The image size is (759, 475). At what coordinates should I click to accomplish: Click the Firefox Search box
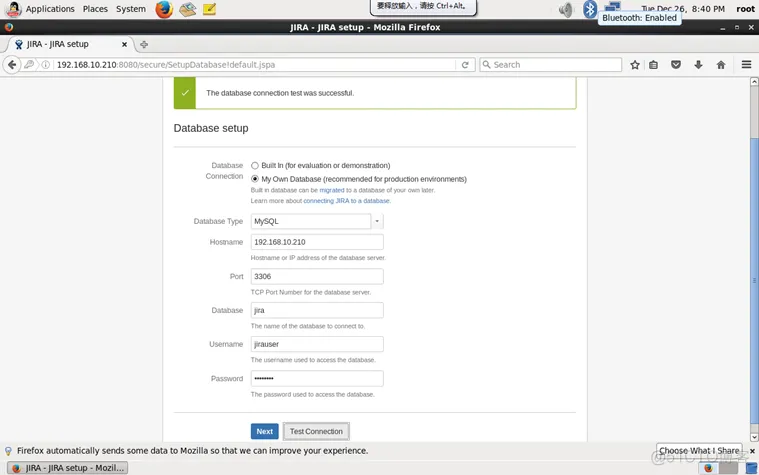point(550,64)
